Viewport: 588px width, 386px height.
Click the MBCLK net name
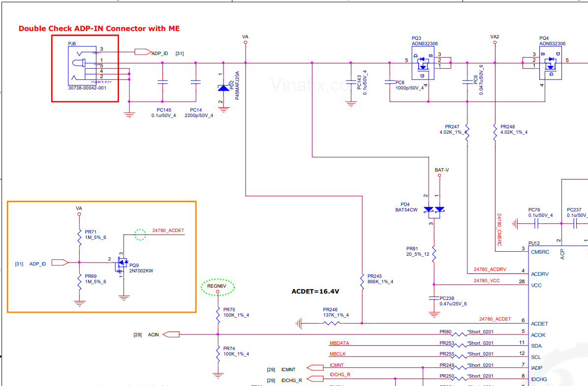338,354
